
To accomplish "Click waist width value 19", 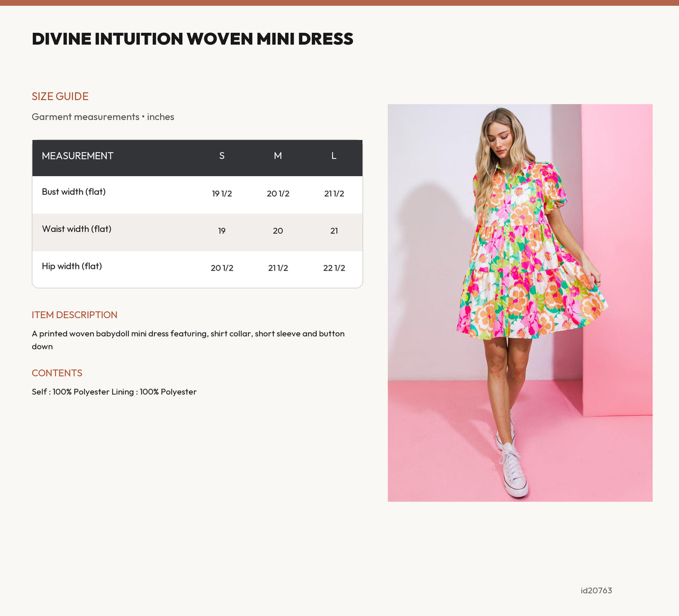I will coord(222,231).
